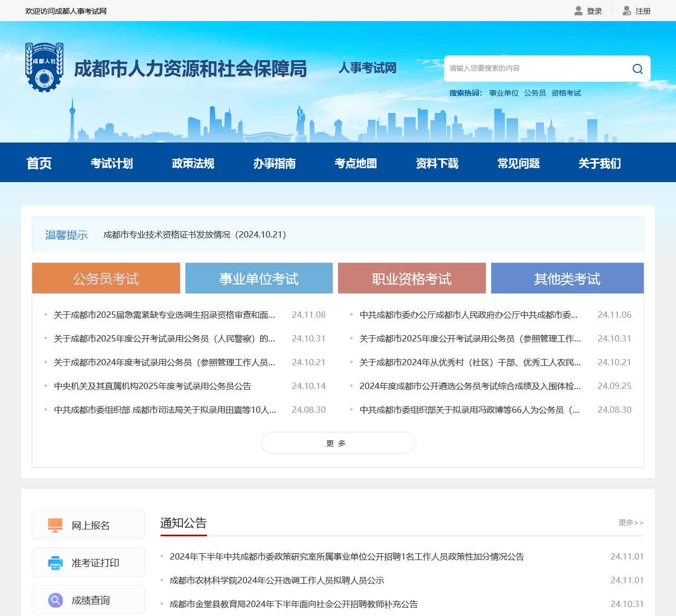Switch to the 事业单位考试 tab
The width and height of the screenshot is (676, 616).
pyautogui.click(x=259, y=278)
